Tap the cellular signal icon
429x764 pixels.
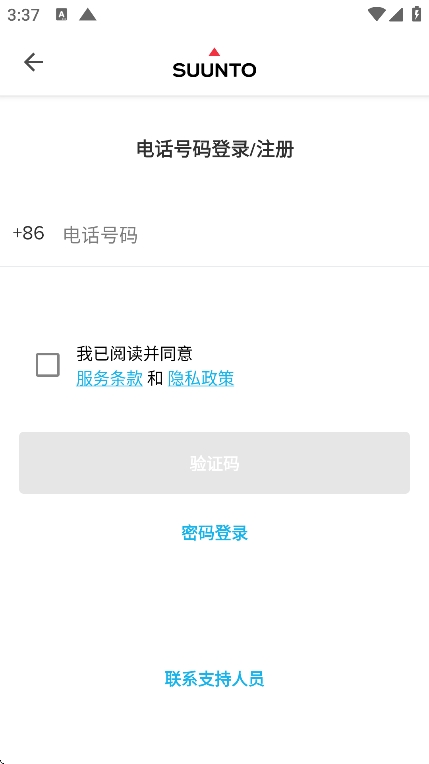[396, 15]
